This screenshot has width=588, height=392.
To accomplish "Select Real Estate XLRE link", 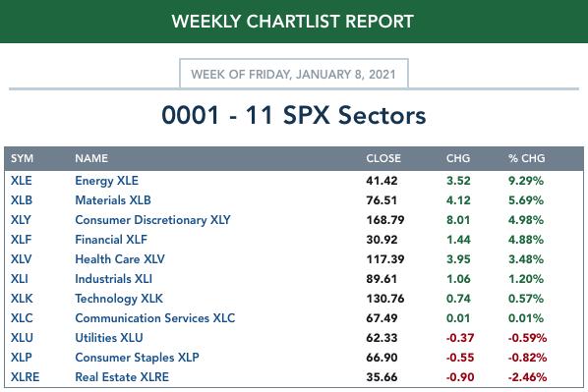I will (x=122, y=377).
